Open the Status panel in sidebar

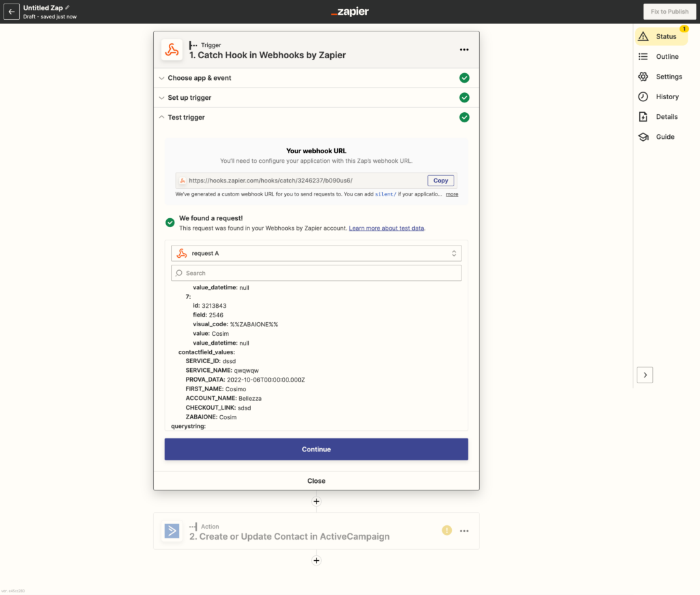660,36
